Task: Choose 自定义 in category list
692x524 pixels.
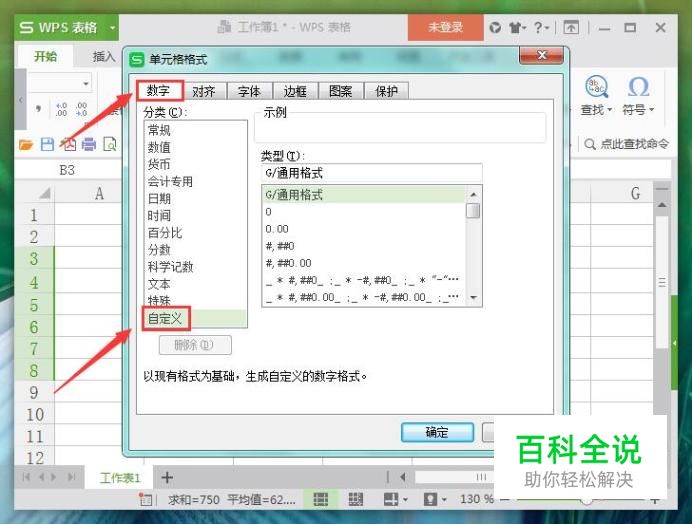Action: [195, 318]
